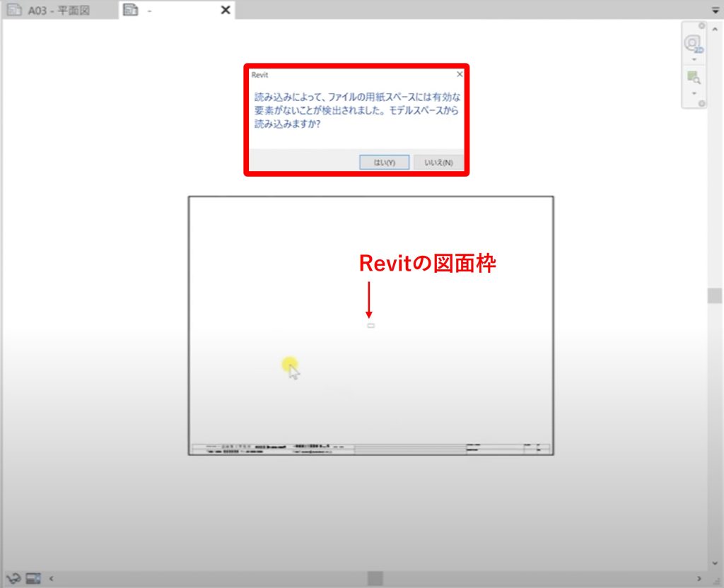The height and width of the screenshot is (588, 724).
Task: Click the 2D Steering Wheel navigation icon
Action: tap(693, 44)
